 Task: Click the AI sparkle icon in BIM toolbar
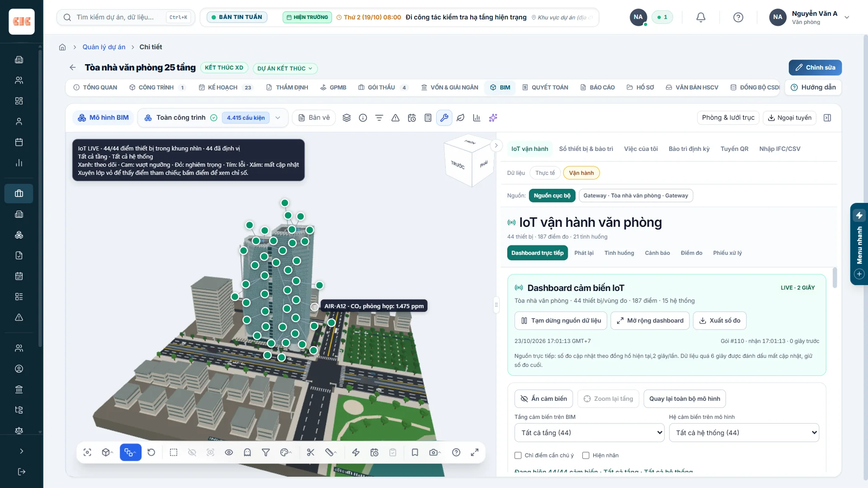pos(493,117)
